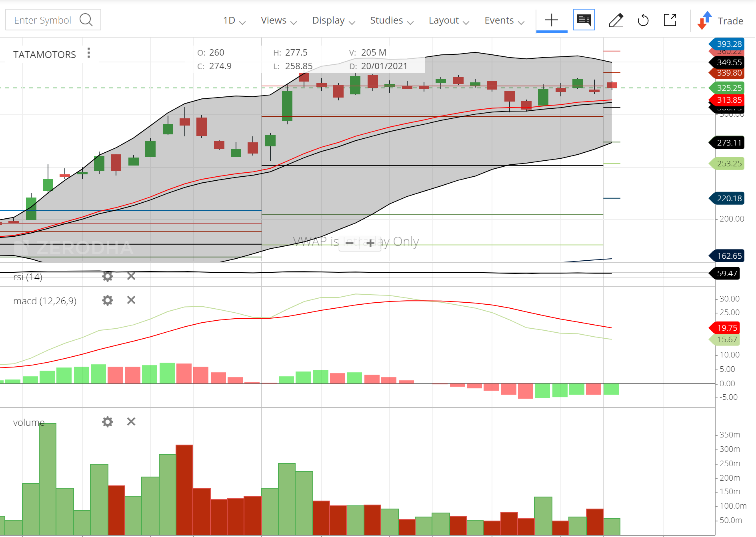Click the tallest red volume bar
Image resolution: width=756 pixels, height=537 pixels.
coord(184,490)
